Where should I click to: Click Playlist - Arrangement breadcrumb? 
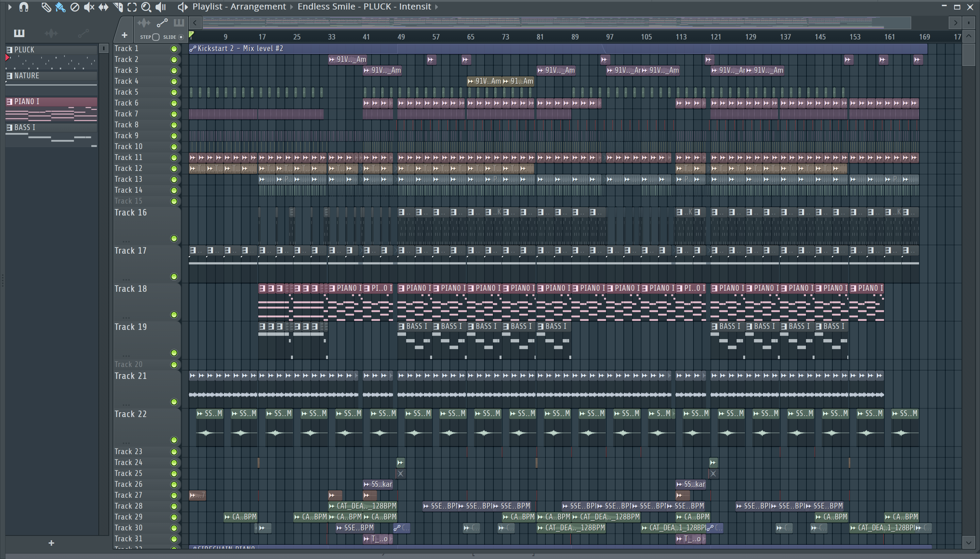(x=239, y=6)
